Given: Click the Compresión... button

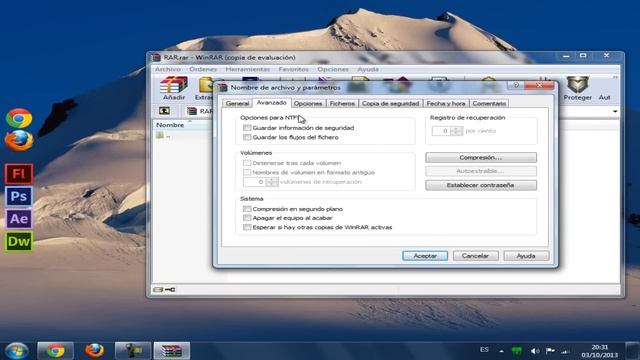Looking at the screenshot, I should (x=481, y=158).
